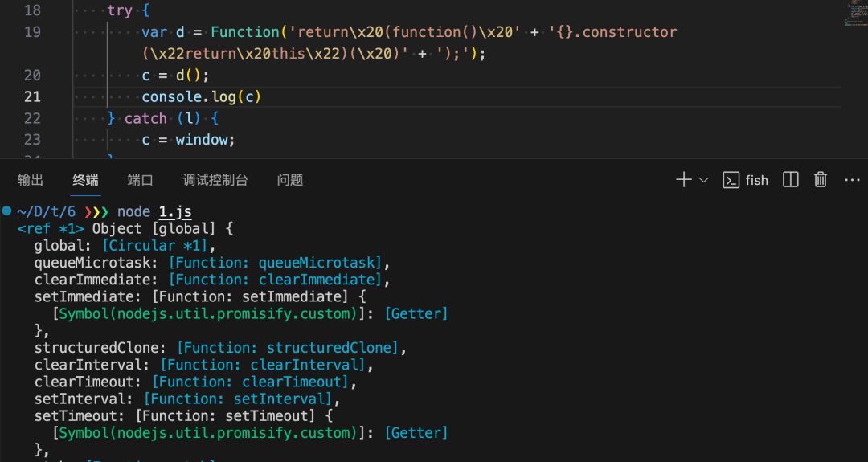
Task: Open the underlined 1.js link in terminal
Action: click(174, 212)
